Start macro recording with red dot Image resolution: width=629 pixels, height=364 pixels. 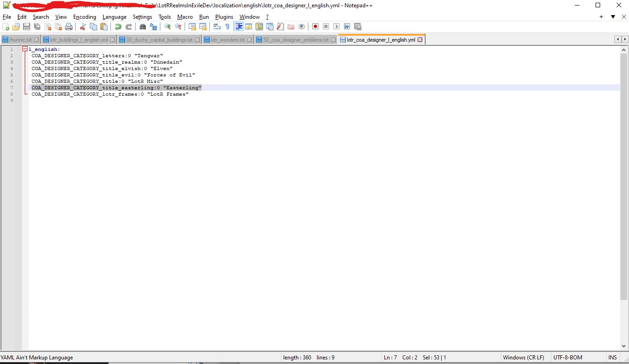[315, 27]
